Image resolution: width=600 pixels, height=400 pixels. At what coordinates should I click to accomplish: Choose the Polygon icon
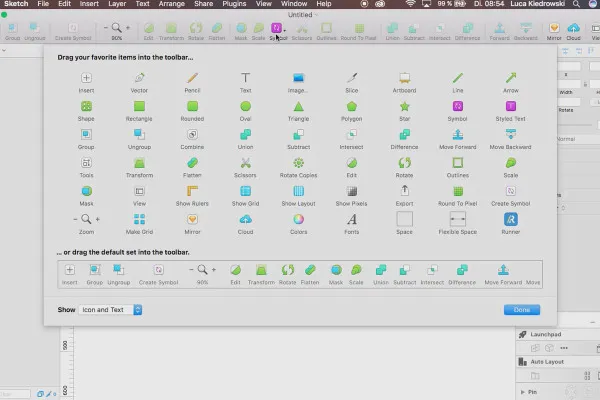click(352, 106)
